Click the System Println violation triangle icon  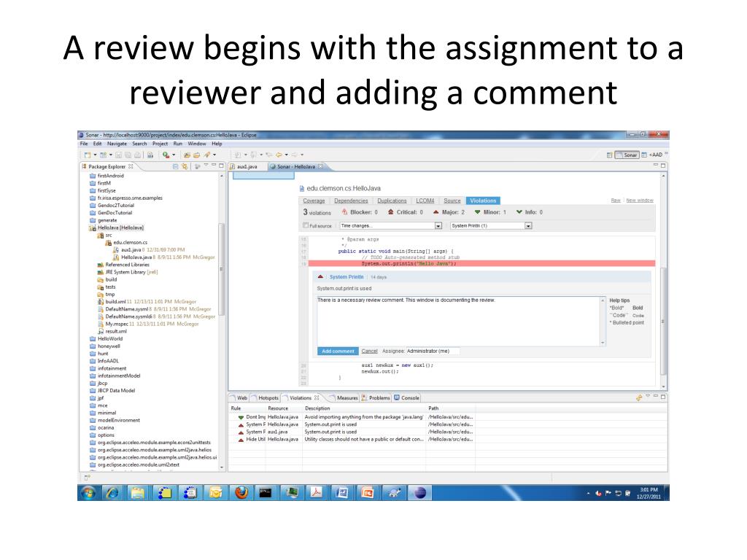[x=321, y=277]
